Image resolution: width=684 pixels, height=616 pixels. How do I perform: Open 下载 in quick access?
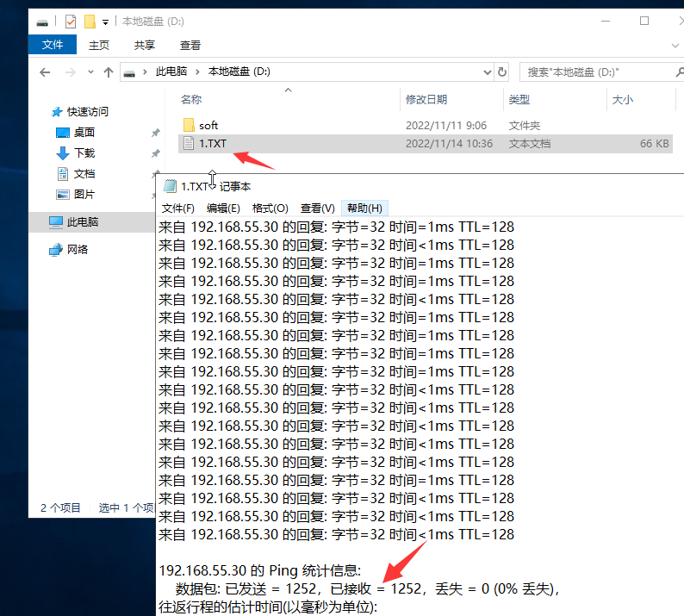[x=84, y=153]
